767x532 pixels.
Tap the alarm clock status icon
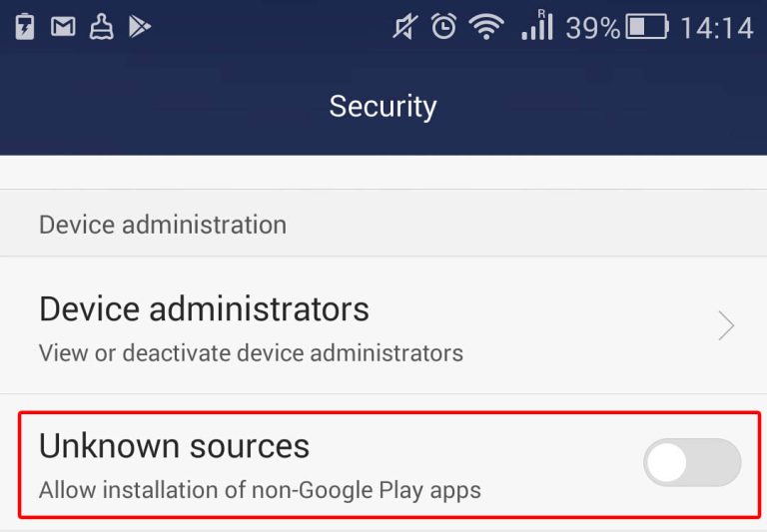pos(443,27)
